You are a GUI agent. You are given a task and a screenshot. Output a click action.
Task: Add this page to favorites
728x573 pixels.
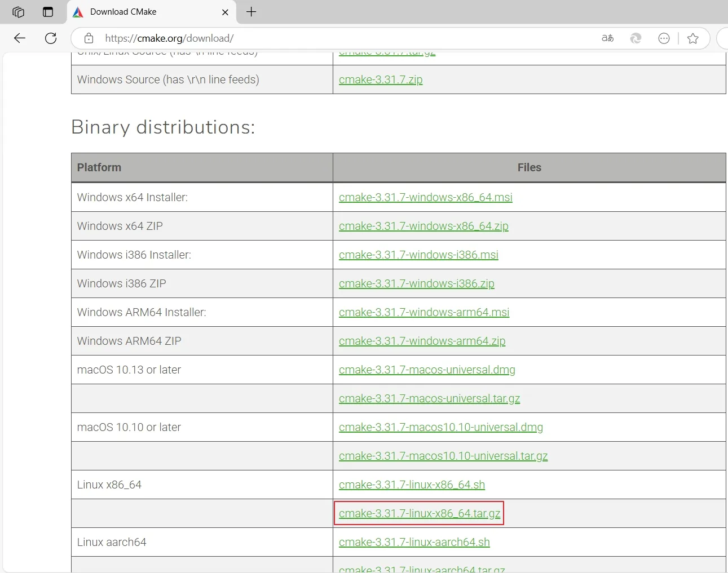pyautogui.click(x=693, y=38)
